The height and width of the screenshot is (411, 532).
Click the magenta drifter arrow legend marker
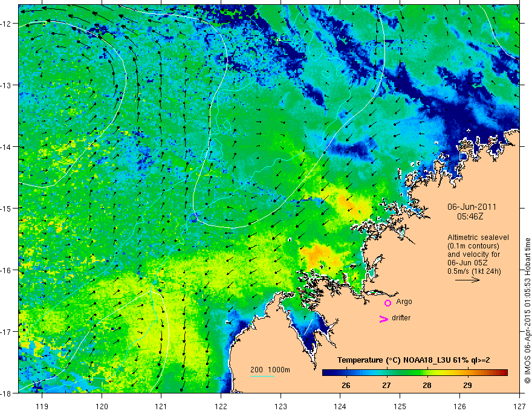pos(383,319)
